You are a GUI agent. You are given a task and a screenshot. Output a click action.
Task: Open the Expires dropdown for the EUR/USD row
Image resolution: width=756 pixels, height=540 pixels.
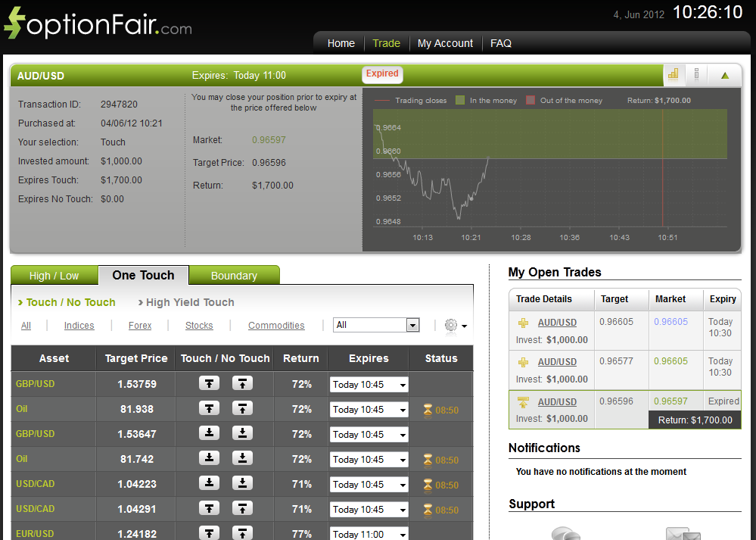(x=369, y=534)
